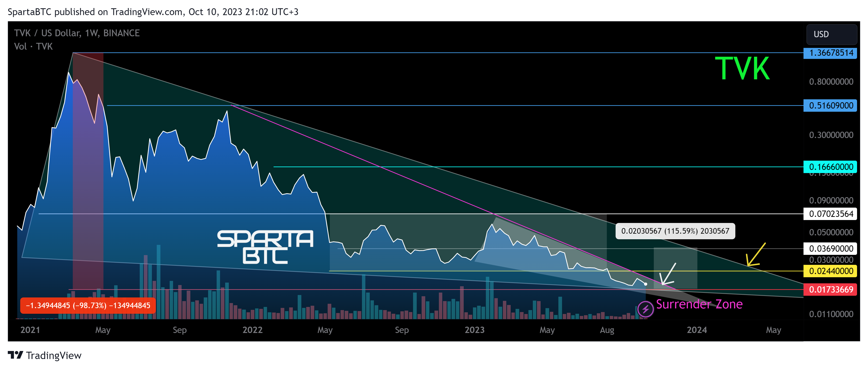Select the cyan 0.16660000 price label
The height and width of the screenshot is (369, 868).
830,167
